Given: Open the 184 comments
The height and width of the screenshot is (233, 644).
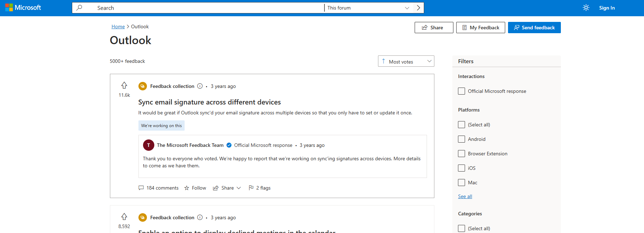Looking at the screenshot, I should pos(159,188).
